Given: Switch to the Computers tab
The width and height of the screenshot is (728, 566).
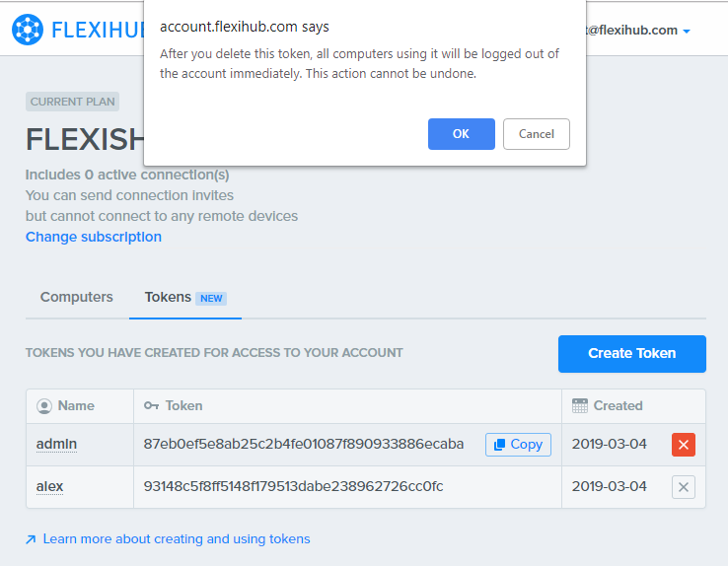Looking at the screenshot, I should [77, 297].
